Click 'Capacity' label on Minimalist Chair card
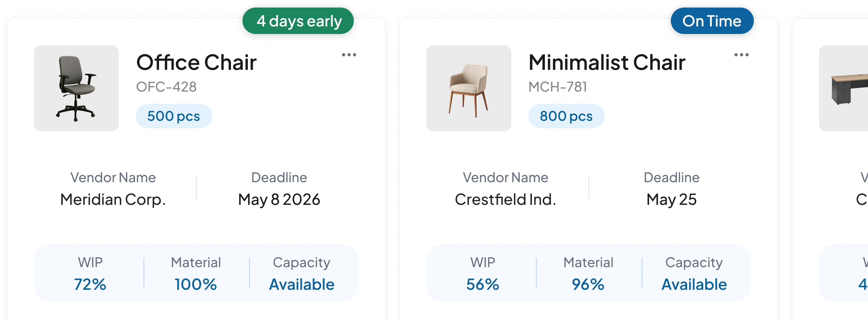868x320 pixels. (x=694, y=263)
